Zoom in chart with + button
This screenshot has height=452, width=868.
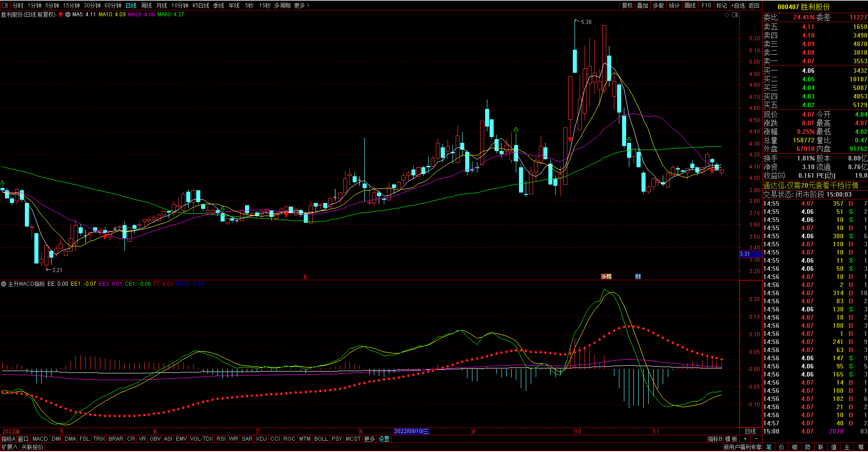[x=745, y=439]
